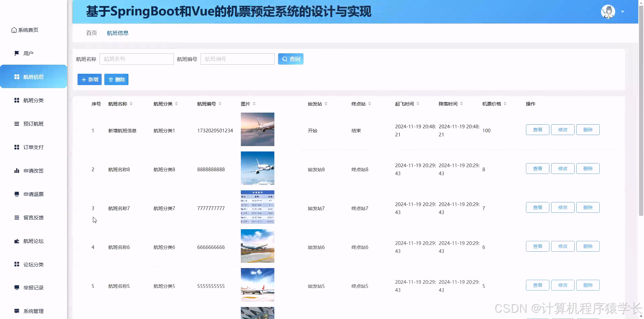The height and width of the screenshot is (319, 644).
Task: Sort table by 起飞时间 using sort arrows
Action: pos(418,104)
